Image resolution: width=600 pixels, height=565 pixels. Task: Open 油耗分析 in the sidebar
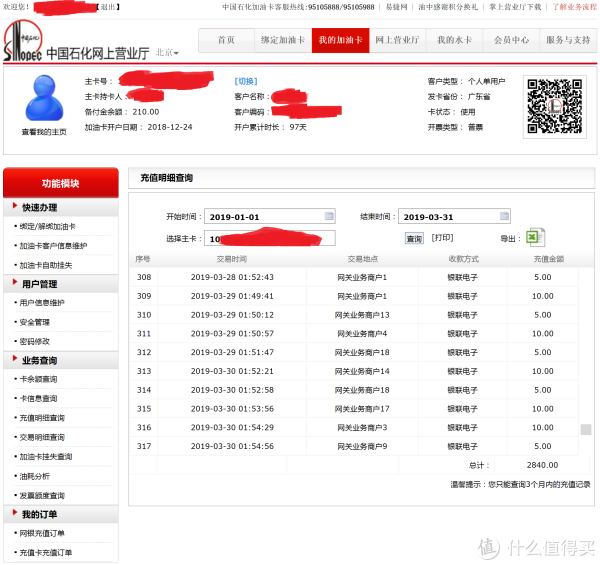34,476
